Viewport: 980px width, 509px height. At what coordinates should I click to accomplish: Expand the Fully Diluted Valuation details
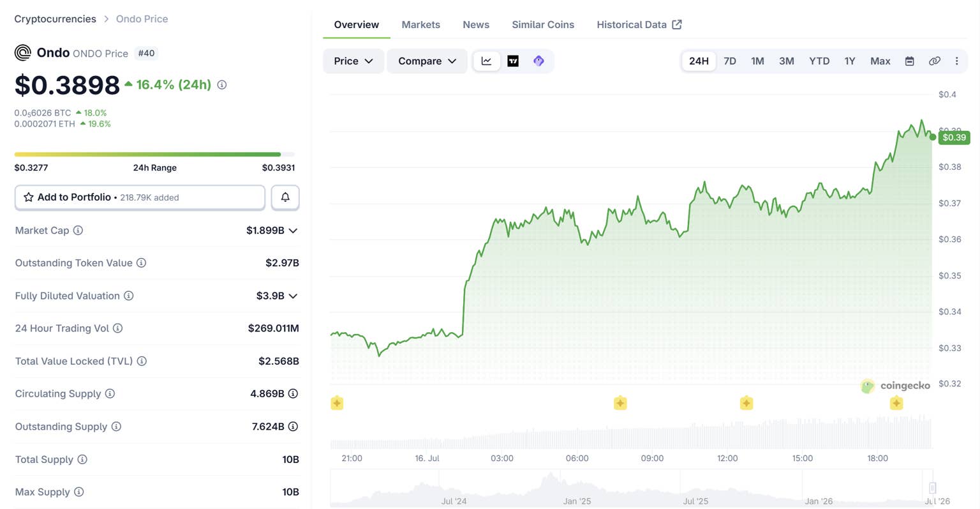293,296
